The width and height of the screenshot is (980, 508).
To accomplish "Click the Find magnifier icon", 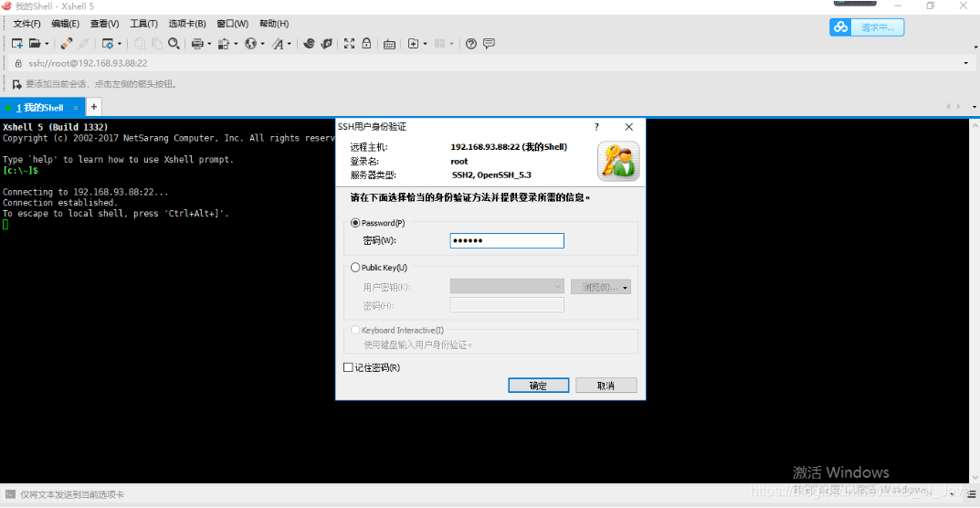I will coord(174,44).
